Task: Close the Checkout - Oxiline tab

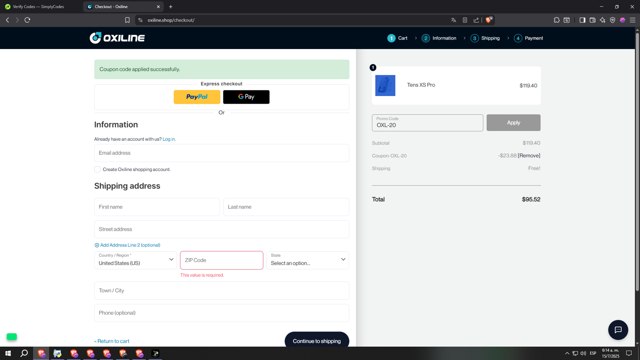Action: pos(158,7)
